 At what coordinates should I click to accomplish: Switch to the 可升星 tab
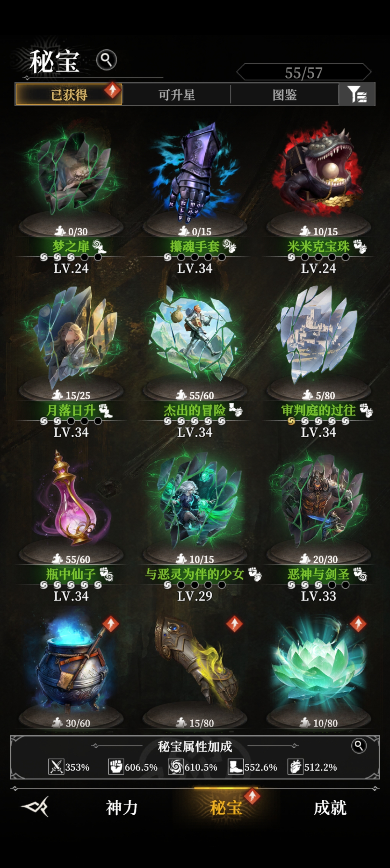[x=177, y=95]
